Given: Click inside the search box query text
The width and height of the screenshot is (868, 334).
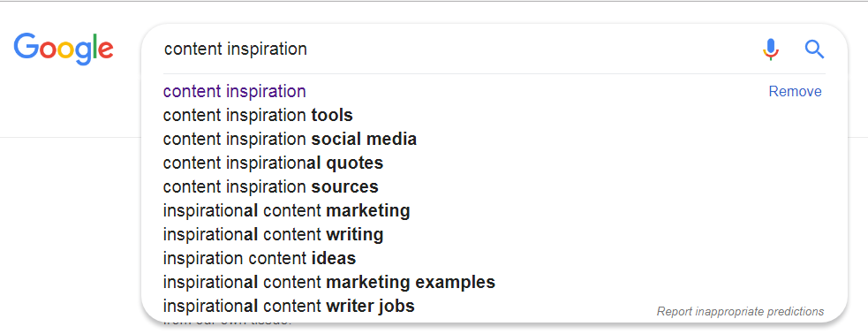Looking at the screenshot, I should click(x=235, y=49).
